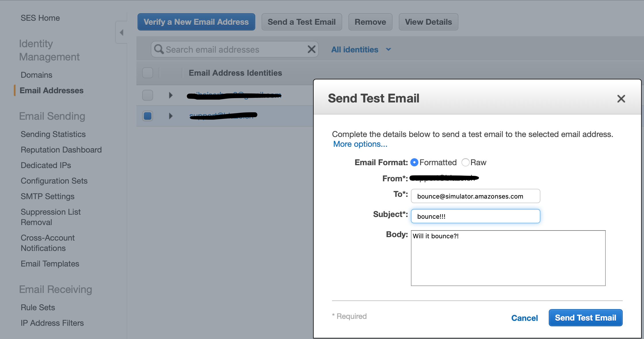
Task: Focus the Subject field containing bounce!!!
Action: click(x=475, y=216)
